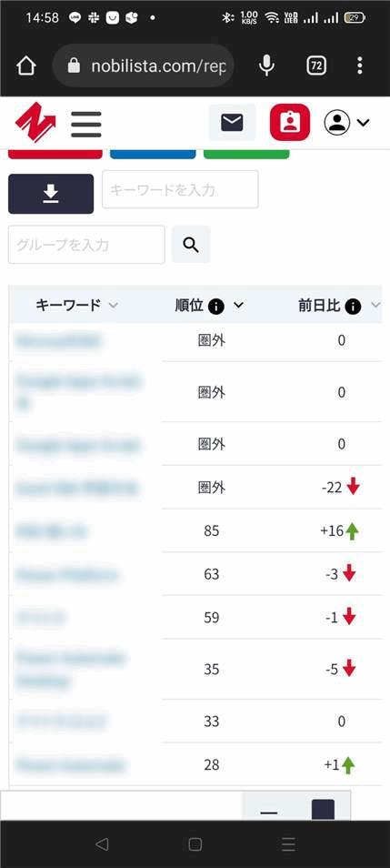Open the tab switcher showing 72
The height and width of the screenshot is (868, 390).
pos(315,66)
